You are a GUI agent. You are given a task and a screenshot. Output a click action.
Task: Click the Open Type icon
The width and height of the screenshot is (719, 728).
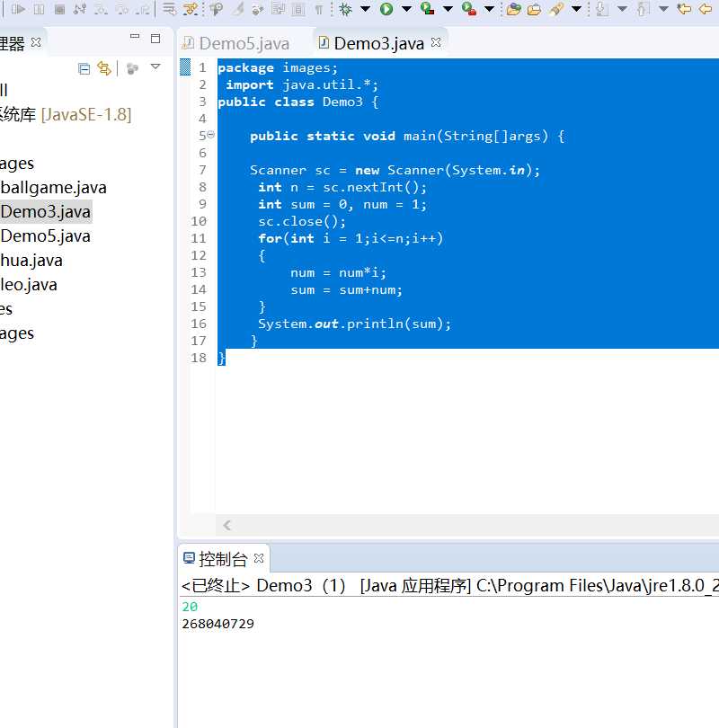click(x=513, y=9)
